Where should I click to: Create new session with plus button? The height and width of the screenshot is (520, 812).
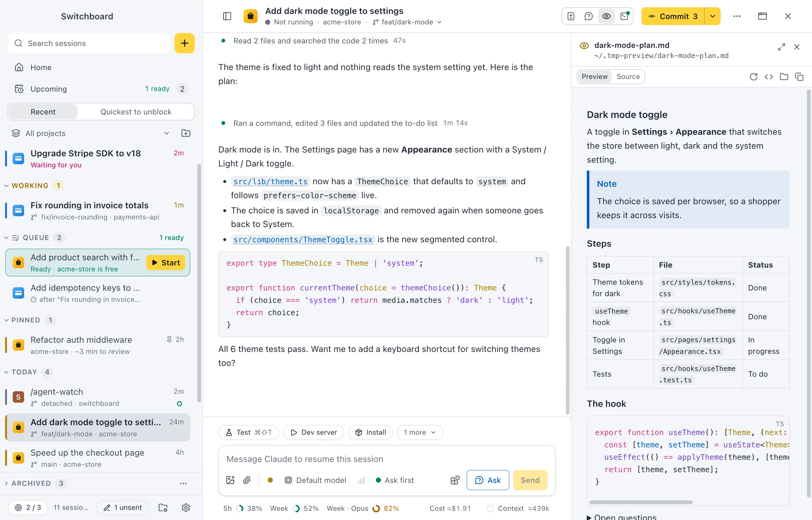[184, 43]
